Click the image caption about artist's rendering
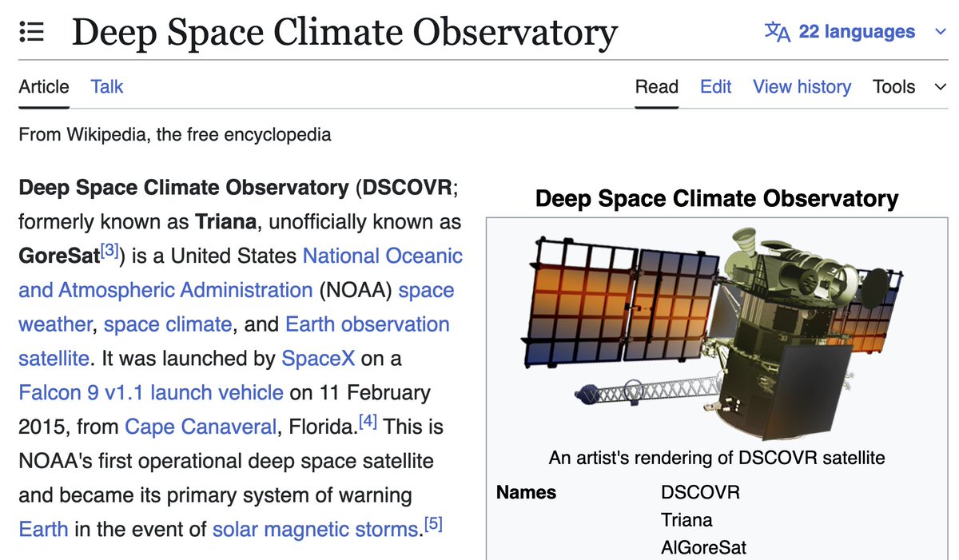The image size is (959, 560). 717,458
